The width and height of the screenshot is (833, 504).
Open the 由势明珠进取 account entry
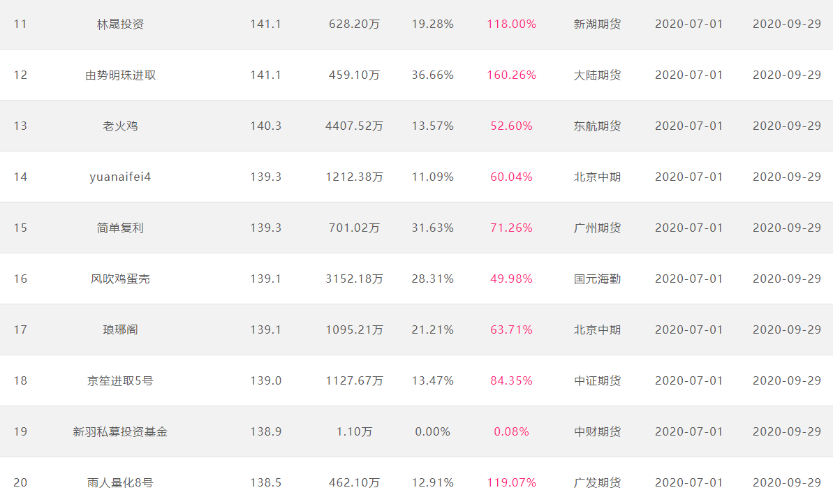pos(120,75)
